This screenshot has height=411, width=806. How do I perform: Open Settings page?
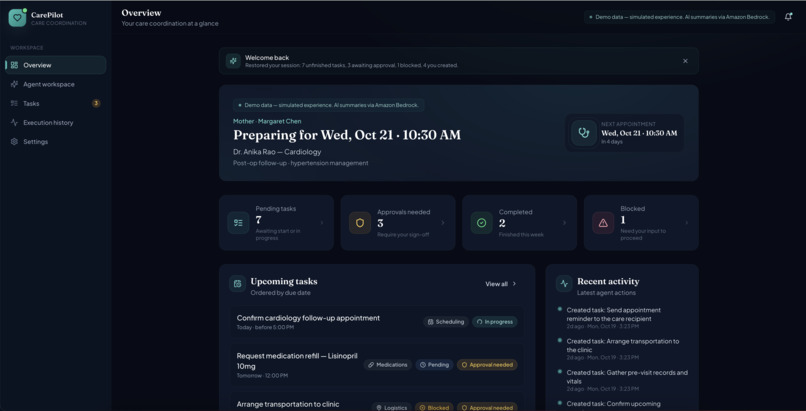point(56,142)
